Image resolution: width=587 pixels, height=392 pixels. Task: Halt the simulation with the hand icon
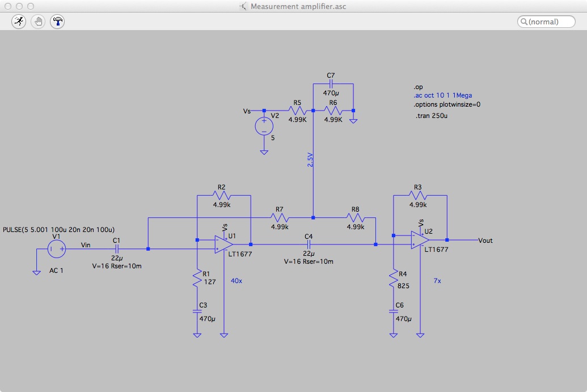38,22
